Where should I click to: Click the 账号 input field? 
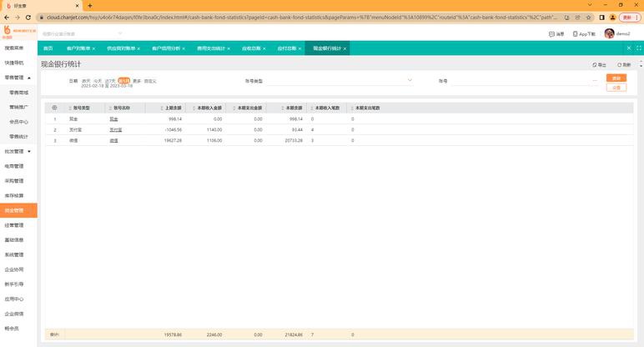pos(521,80)
